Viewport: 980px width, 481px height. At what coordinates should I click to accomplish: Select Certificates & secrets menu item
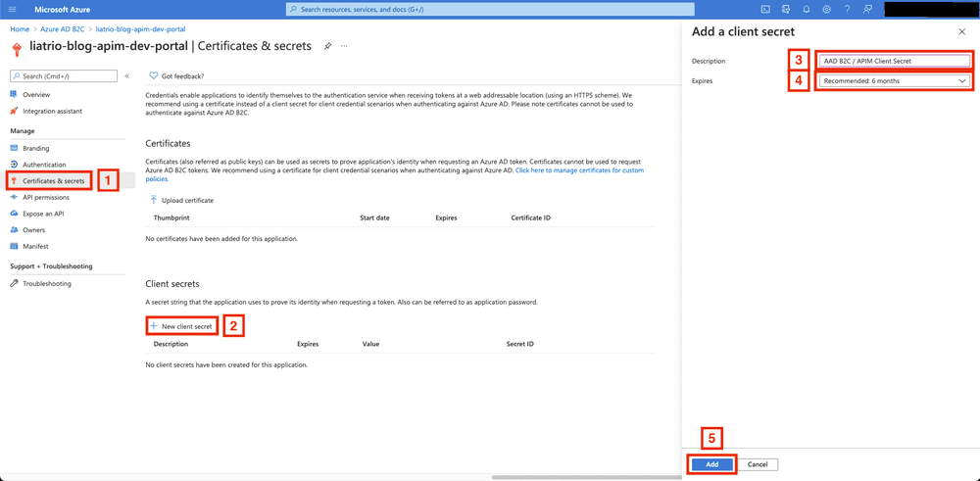54,181
